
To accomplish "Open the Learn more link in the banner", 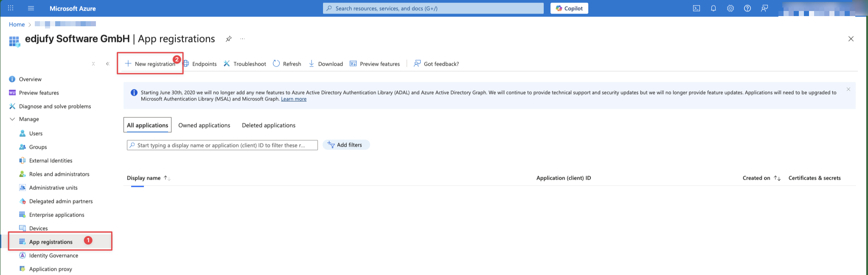I will click(x=294, y=99).
